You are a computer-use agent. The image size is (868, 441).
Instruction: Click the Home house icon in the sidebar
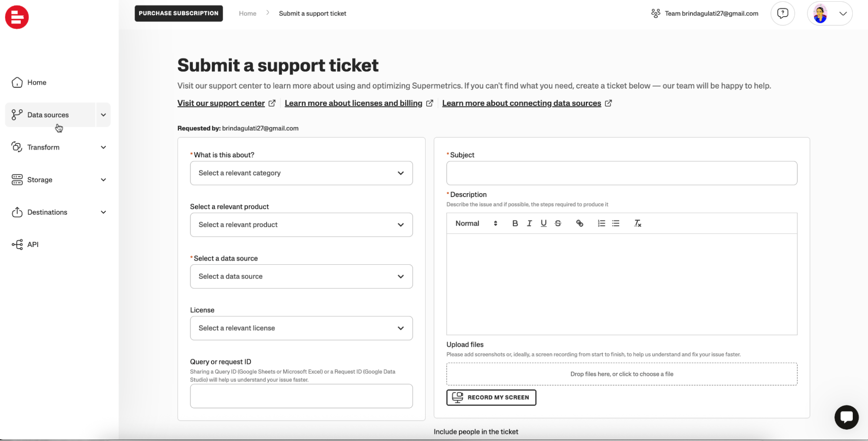coord(17,82)
